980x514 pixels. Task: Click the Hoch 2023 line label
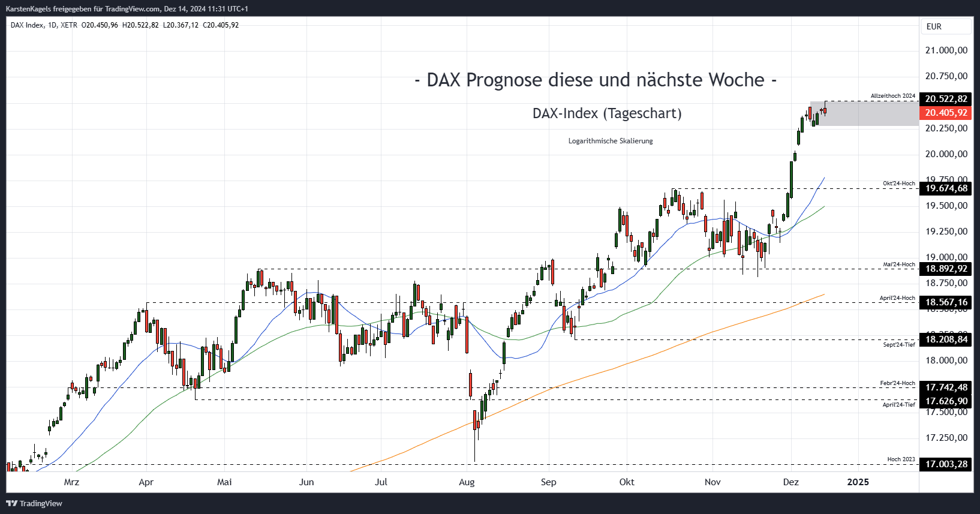pyautogui.click(x=901, y=459)
